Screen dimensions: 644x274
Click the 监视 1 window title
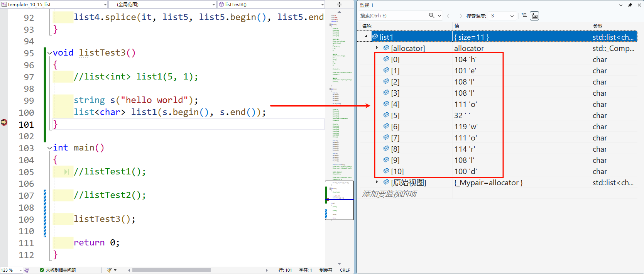[367, 5]
